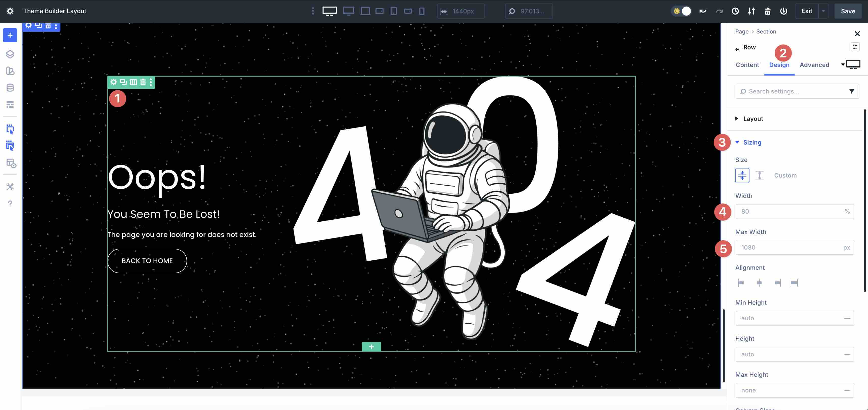Open the history clock icon

[x=735, y=11]
